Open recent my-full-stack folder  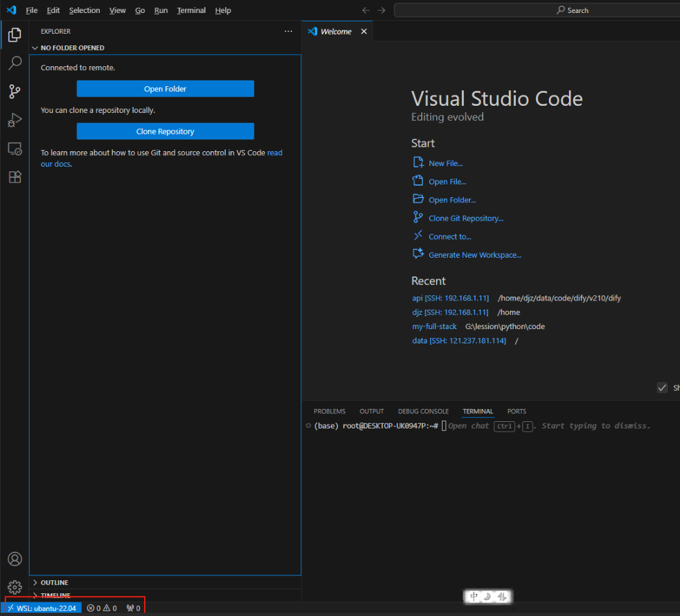click(434, 326)
